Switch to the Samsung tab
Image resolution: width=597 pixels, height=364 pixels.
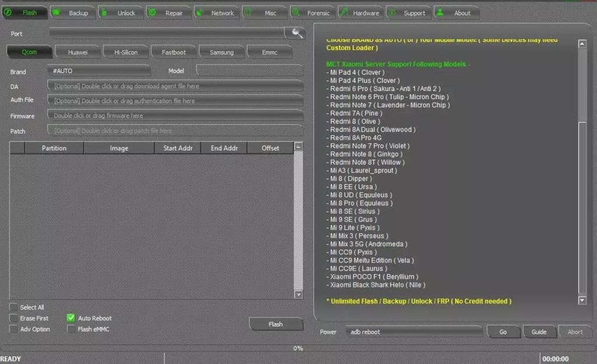coord(221,51)
